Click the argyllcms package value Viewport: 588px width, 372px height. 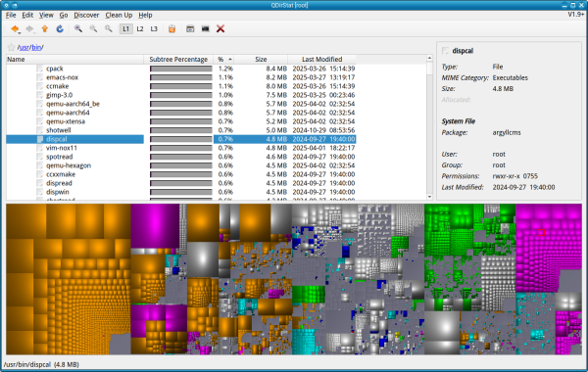[x=507, y=132]
